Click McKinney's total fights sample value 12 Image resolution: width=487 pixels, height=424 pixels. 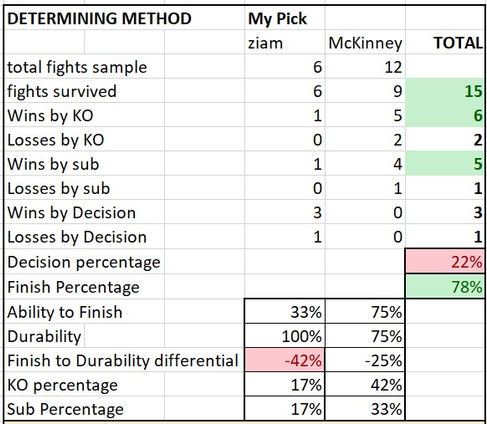click(x=365, y=67)
